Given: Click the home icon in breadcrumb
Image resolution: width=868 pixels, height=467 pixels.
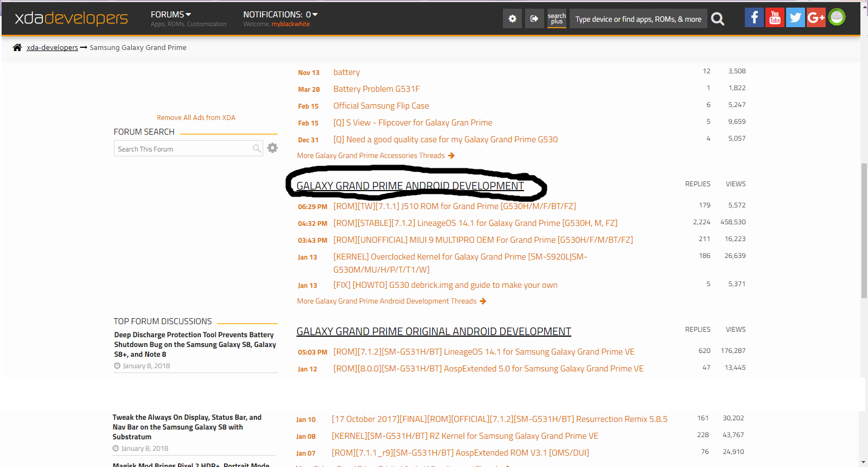Looking at the screenshot, I should pos(17,47).
